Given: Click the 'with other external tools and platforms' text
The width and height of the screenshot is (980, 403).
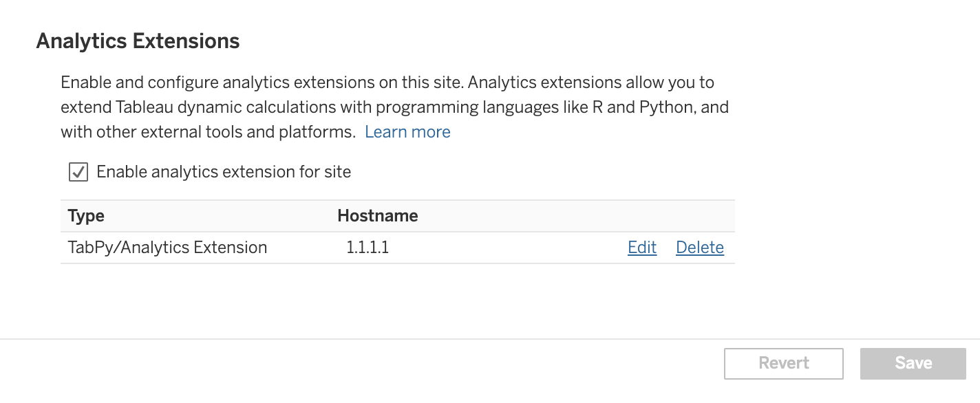Looking at the screenshot, I should 208,132.
